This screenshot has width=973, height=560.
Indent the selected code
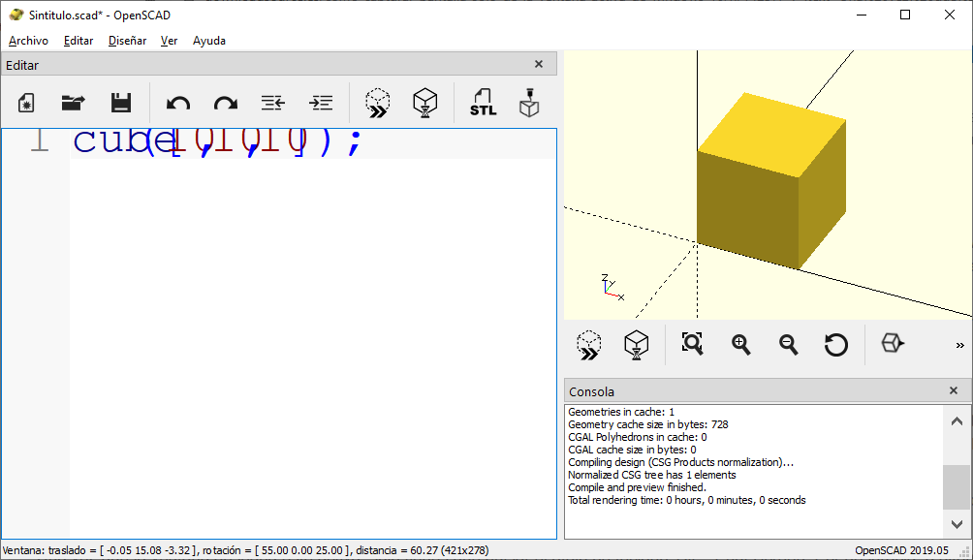(320, 102)
